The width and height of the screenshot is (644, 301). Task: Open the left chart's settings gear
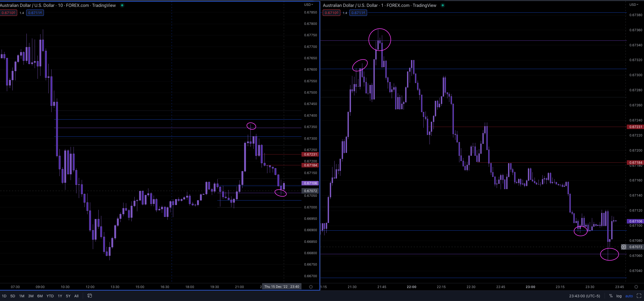pos(311,286)
